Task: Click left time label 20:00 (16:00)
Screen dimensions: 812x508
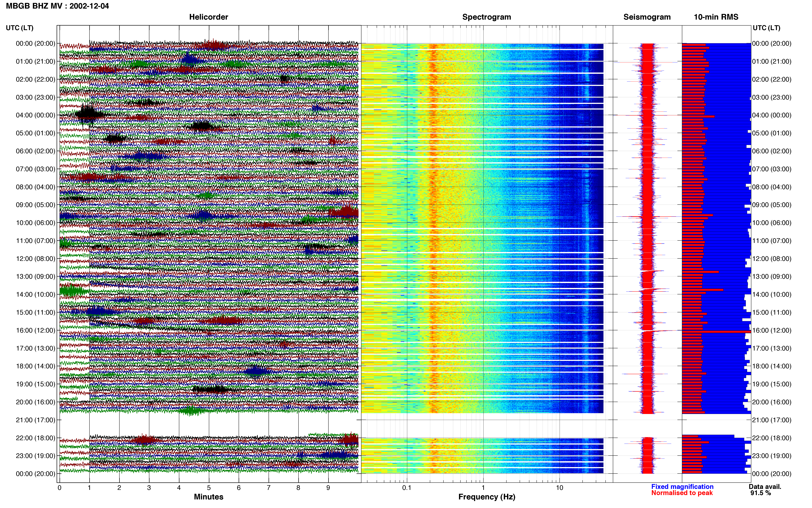Action: click(36, 402)
